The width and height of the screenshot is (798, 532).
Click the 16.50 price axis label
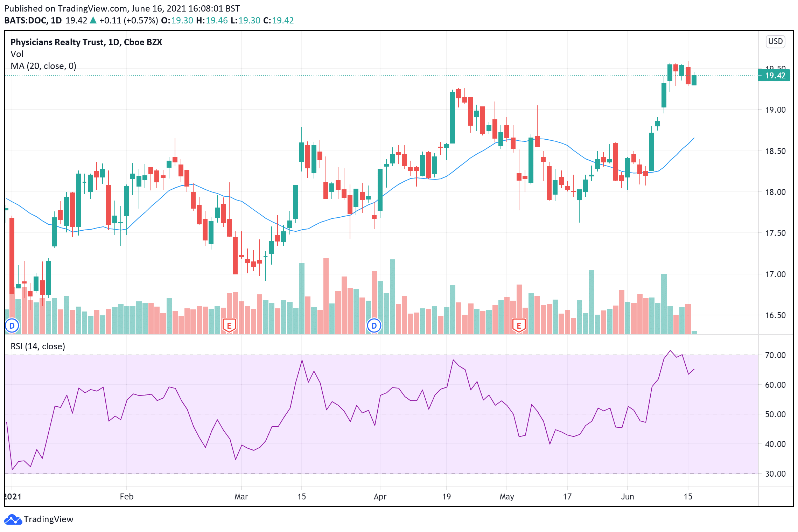coord(775,315)
